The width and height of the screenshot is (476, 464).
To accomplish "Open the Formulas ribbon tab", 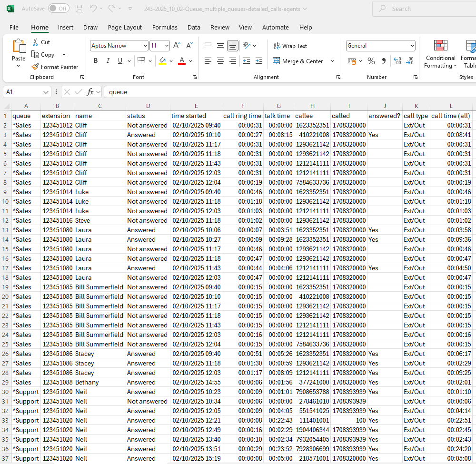I will [165, 28].
